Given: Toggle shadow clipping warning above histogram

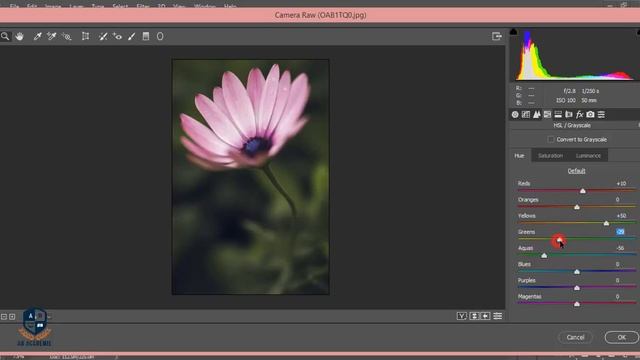Looking at the screenshot, I should pyautogui.click(x=513, y=31).
